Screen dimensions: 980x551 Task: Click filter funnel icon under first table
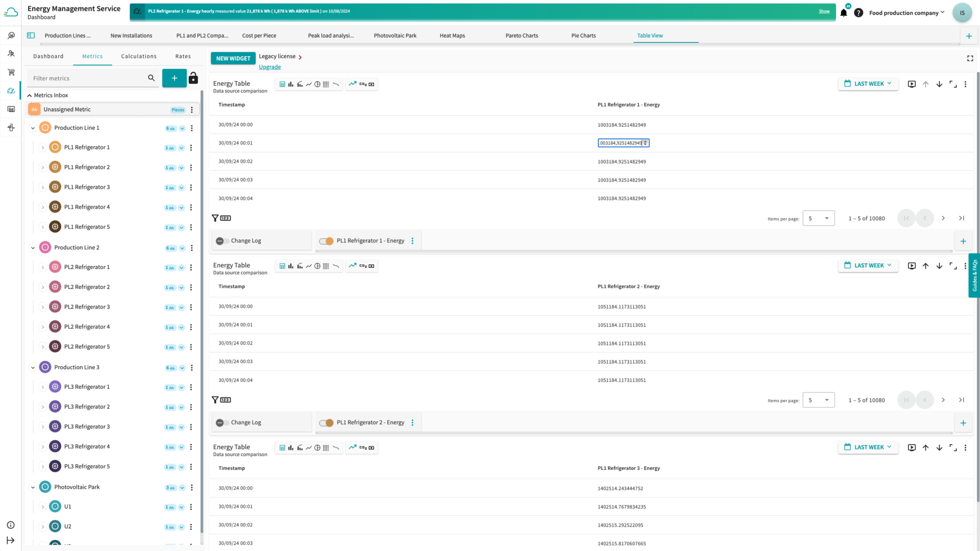pos(215,218)
